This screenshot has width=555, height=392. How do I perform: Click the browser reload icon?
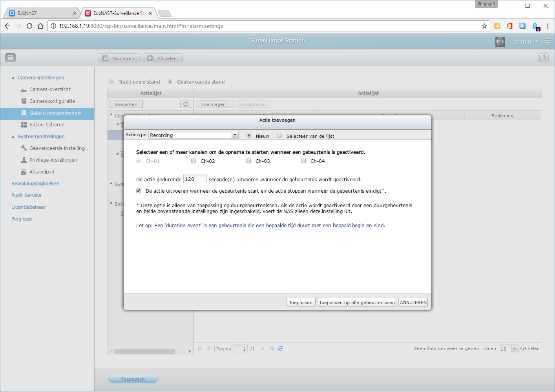pyautogui.click(x=29, y=26)
